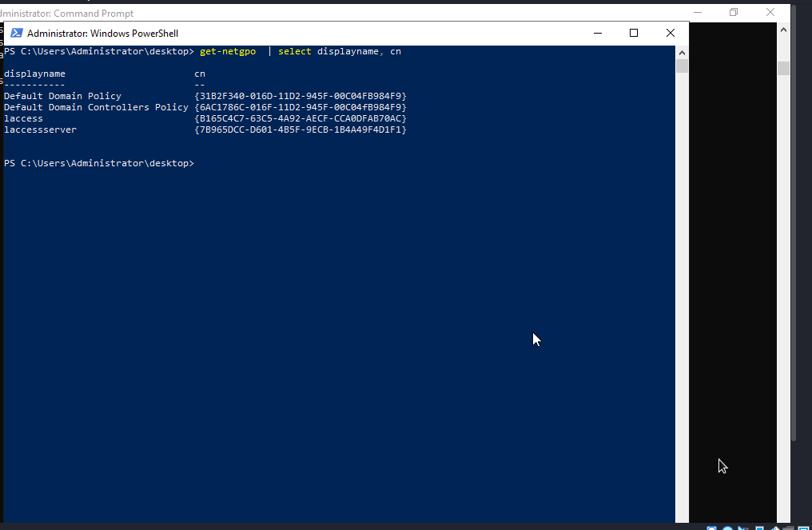The height and width of the screenshot is (530, 812).
Task: Restore down the Command Prompt window
Action: [734, 13]
